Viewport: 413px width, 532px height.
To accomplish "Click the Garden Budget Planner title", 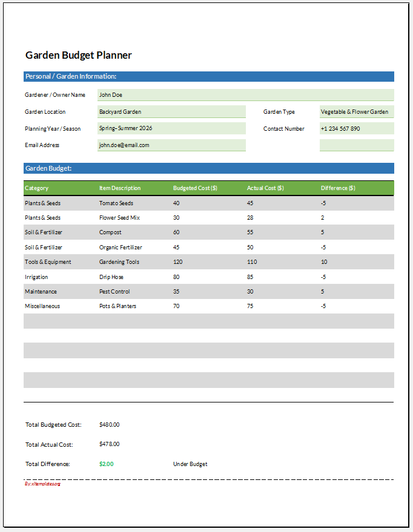I will [x=78, y=55].
